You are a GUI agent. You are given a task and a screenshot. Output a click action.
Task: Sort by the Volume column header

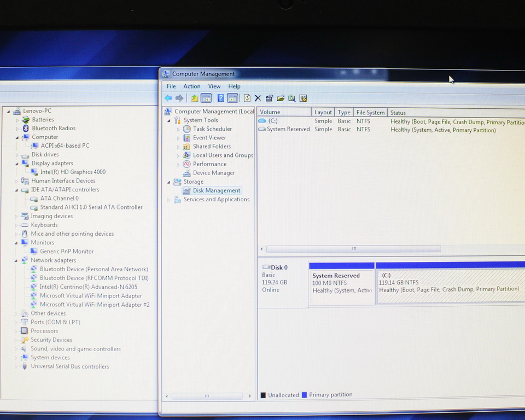point(284,112)
